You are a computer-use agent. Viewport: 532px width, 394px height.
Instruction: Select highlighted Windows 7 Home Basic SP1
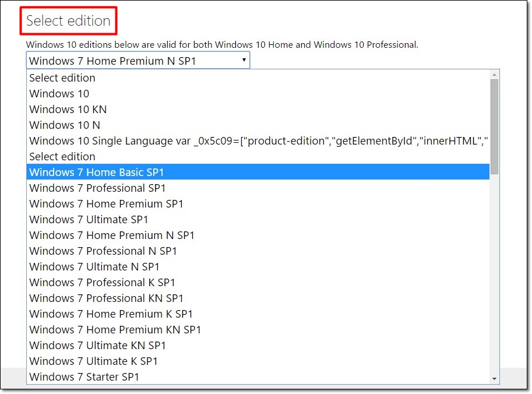258,172
